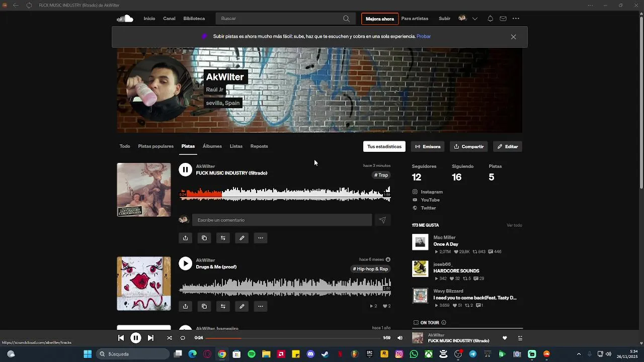Viewport: 644px width, 362px height.
Task: Skip to next track in player
Action: pos(150,338)
